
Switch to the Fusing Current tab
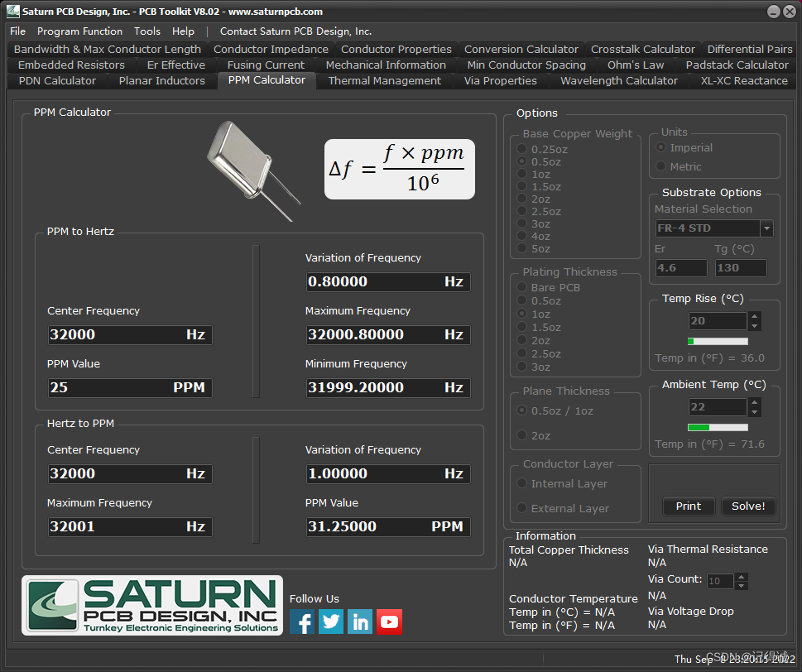point(266,65)
